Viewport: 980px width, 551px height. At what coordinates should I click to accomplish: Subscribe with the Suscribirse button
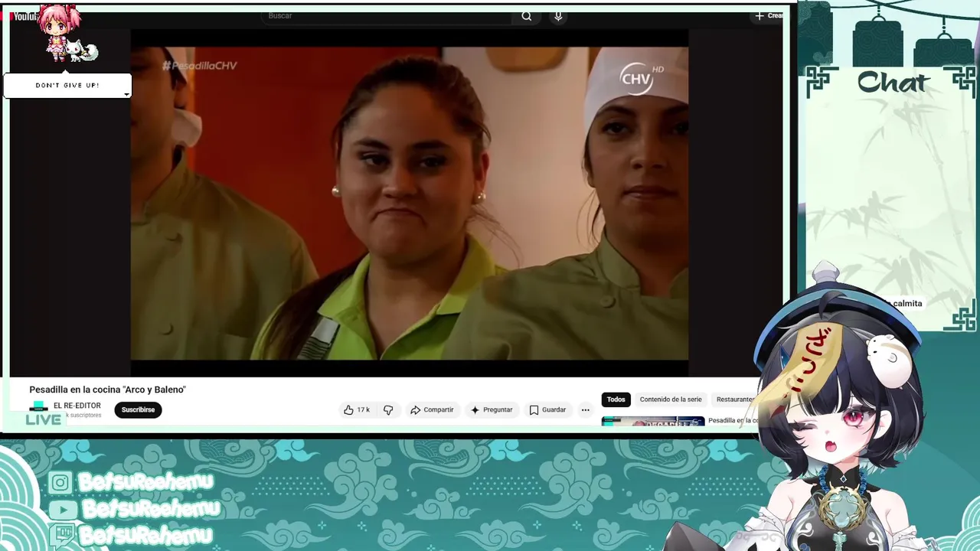pos(138,410)
